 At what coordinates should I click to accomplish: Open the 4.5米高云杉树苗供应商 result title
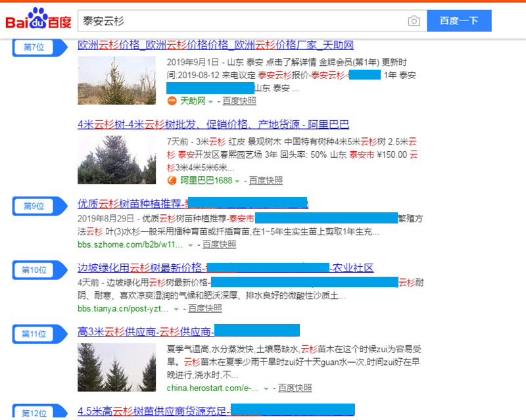tap(216, 411)
